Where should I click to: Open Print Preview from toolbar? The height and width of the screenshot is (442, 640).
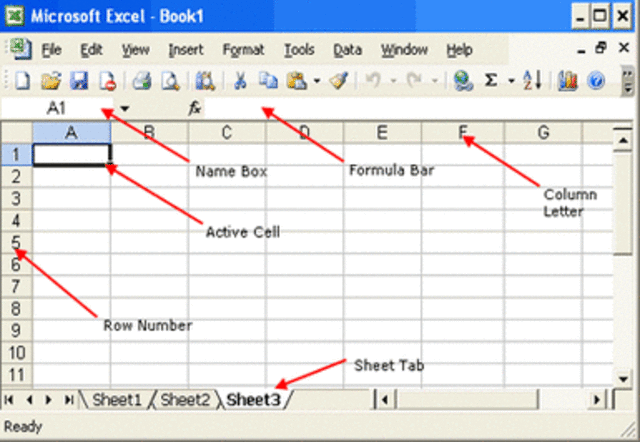[170, 80]
